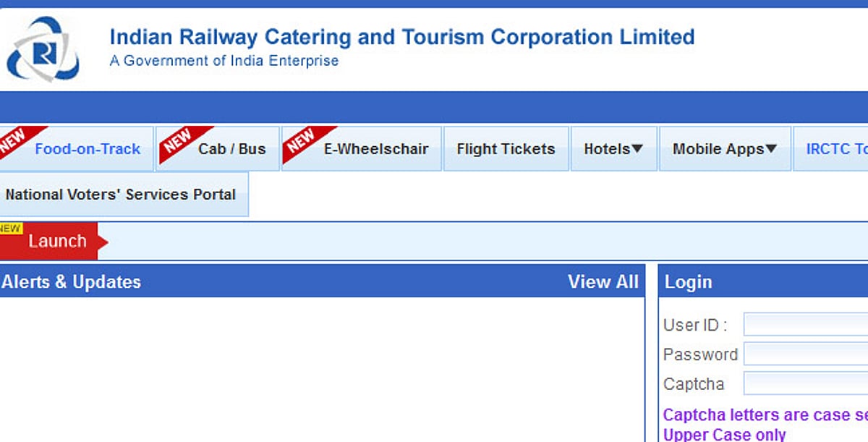Focus the User ID input field

pyautogui.click(x=805, y=325)
